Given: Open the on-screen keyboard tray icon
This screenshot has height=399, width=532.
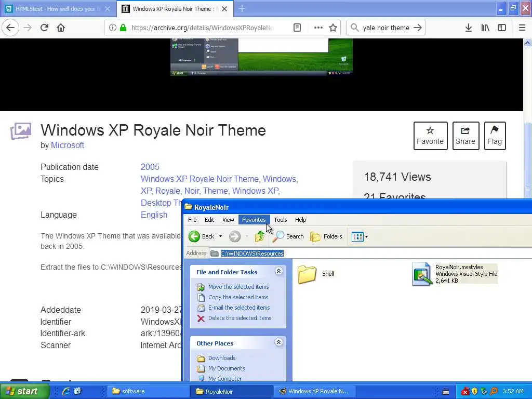Looking at the screenshot, I should (x=446, y=392).
